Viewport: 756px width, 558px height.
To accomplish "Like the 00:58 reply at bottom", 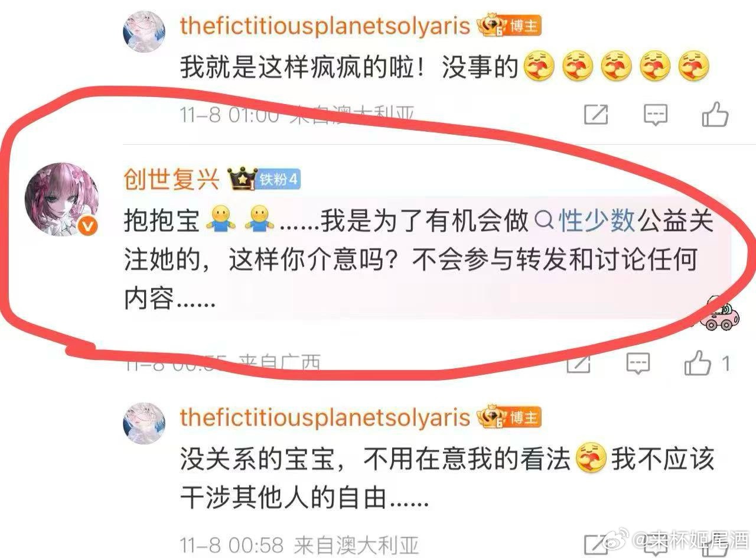I will [715, 546].
